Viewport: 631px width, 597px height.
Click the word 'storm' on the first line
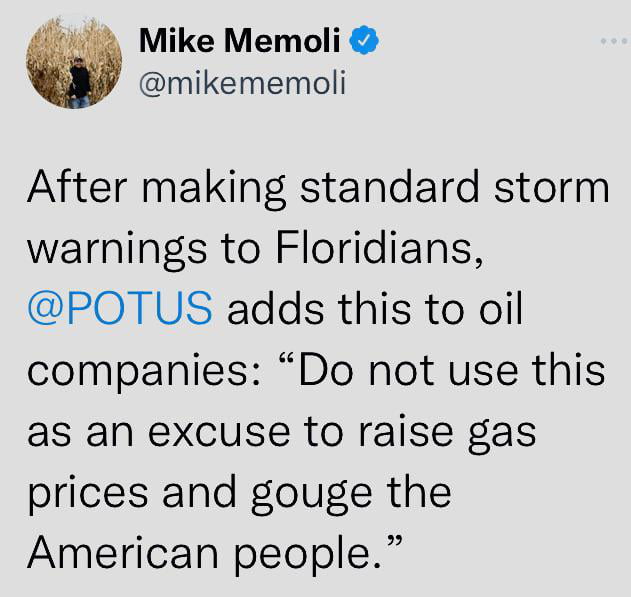552,188
